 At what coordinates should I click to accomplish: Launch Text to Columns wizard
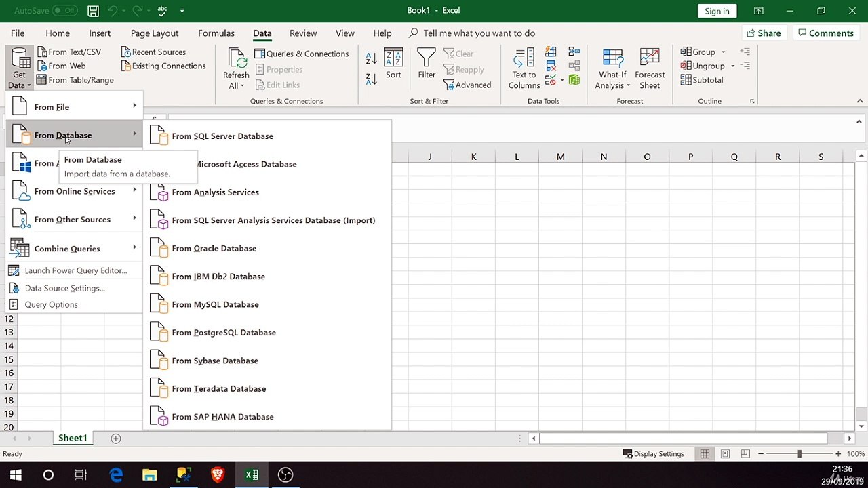[524, 68]
